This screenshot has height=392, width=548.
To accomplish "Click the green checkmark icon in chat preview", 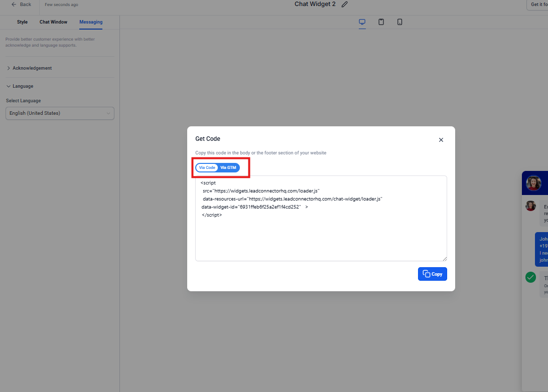I will coord(530,277).
